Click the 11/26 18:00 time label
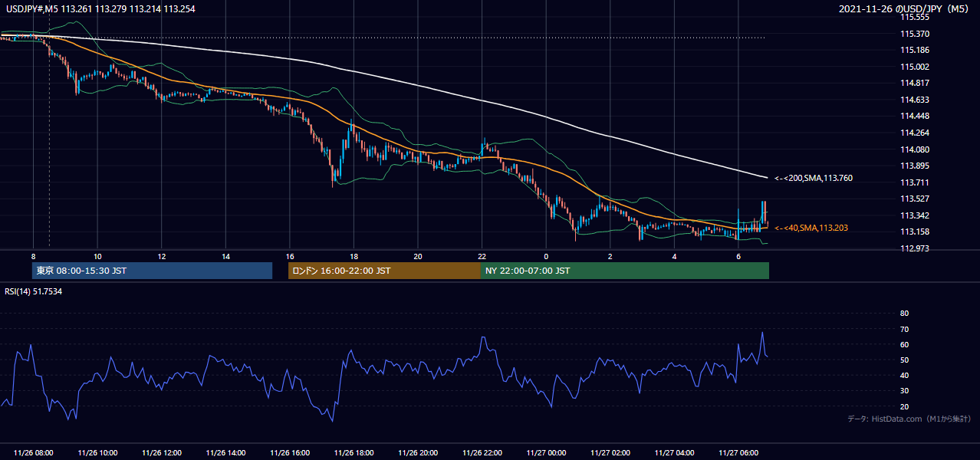The height and width of the screenshot is (460, 980). (354, 453)
